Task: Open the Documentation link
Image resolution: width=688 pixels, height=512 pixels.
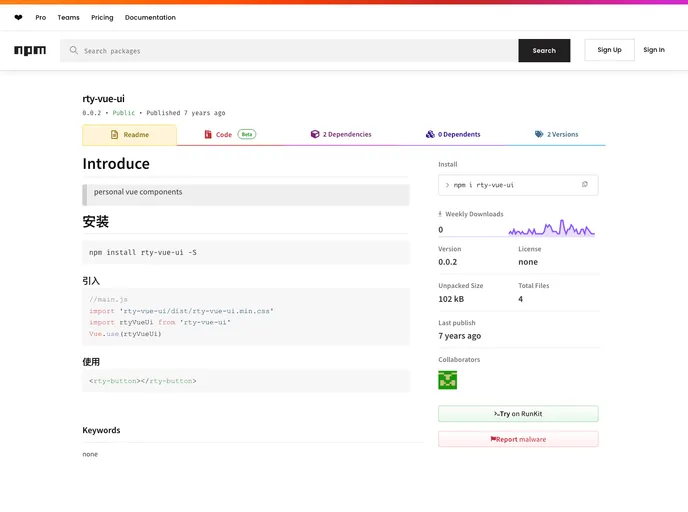Action: click(x=150, y=18)
